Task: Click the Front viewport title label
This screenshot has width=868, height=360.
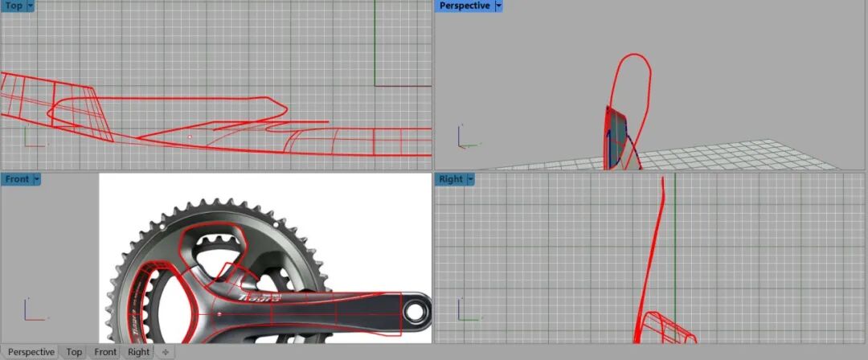Action: (17, 179)
